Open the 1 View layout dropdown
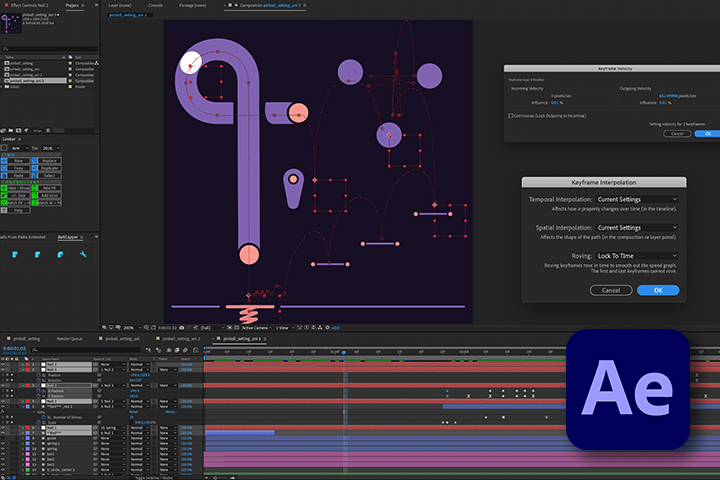Viewport: 720px width, 480px height. click(x=284, y=328)
